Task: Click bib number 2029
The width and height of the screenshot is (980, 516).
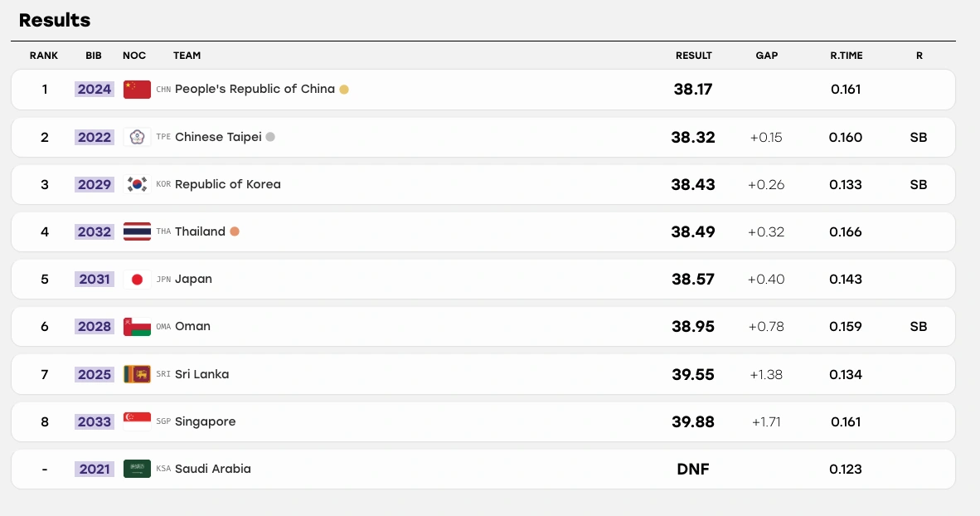Action: [x=95, y=184]
